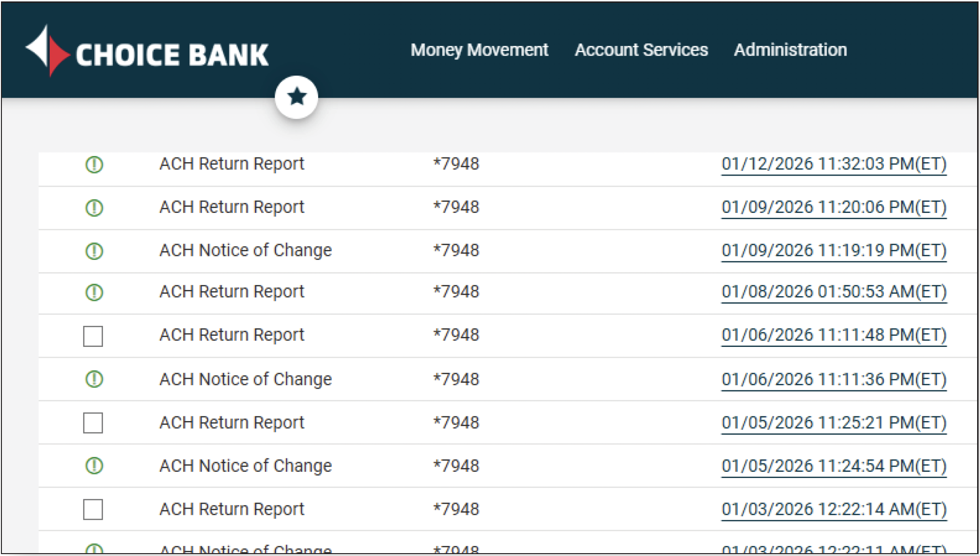980x556 pixels.
Task: Click status icon for 01/08/2026 ACH Return Report
Action: coord(94,292)
